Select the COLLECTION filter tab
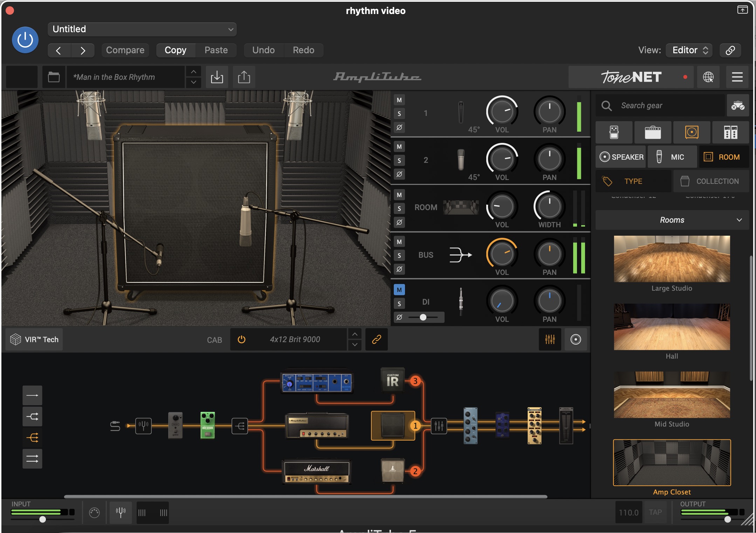 click(711, 181)
